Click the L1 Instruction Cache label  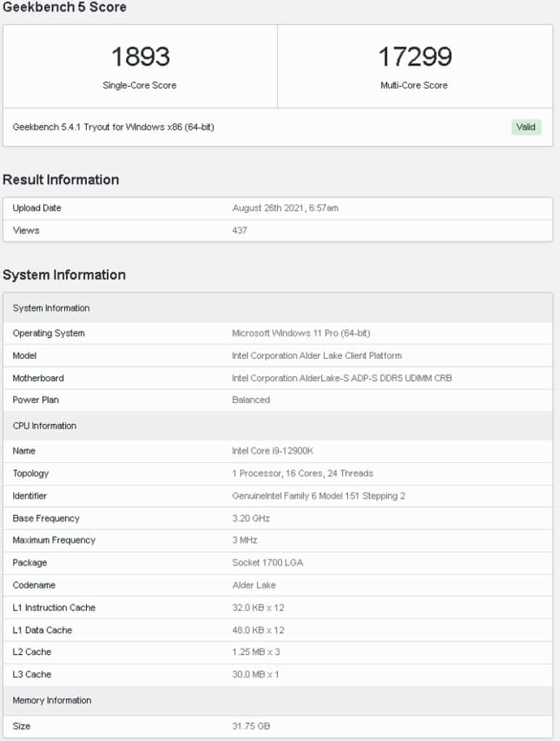[54, 608]
